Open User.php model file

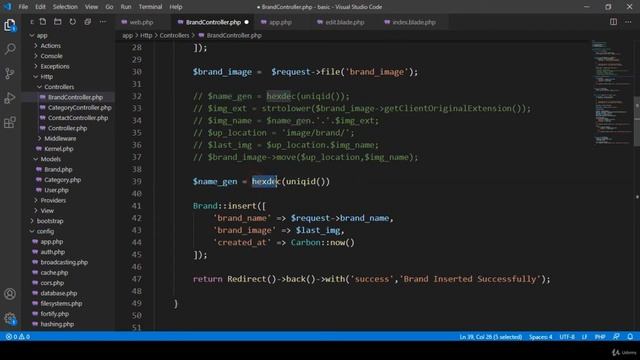56,190
